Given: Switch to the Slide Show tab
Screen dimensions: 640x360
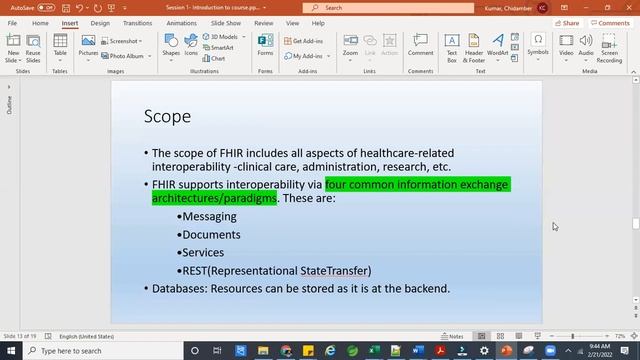Looking at the screenshot, I should (x=226, y=23).
